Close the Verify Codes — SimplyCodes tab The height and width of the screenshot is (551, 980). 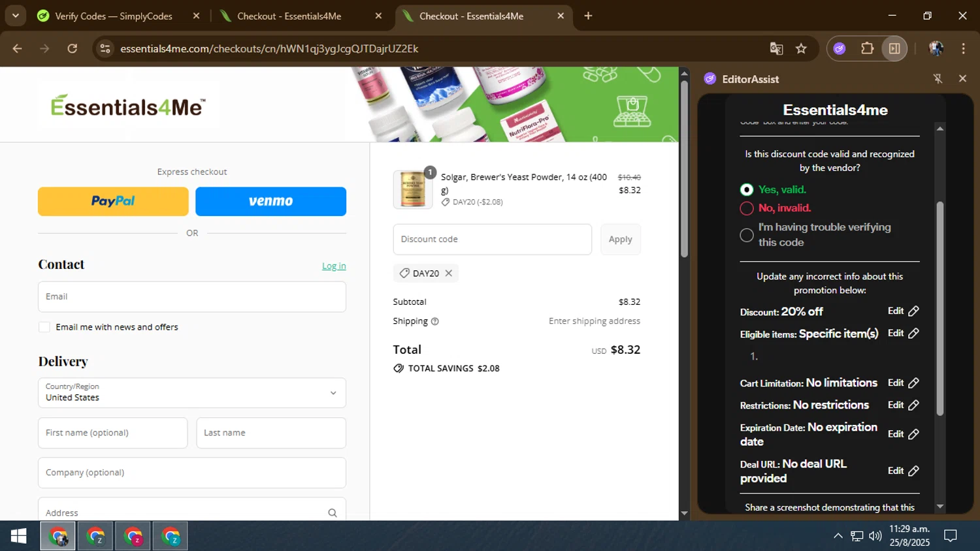pos(196,16)
